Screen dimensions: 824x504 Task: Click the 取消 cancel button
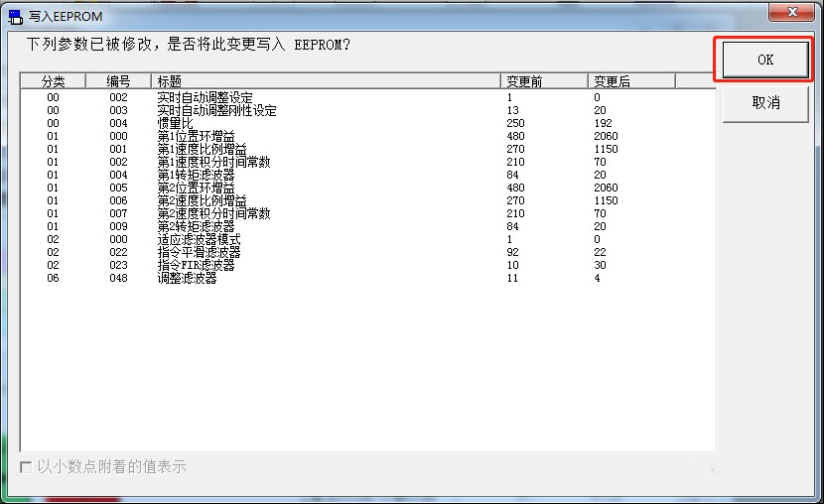765,103
